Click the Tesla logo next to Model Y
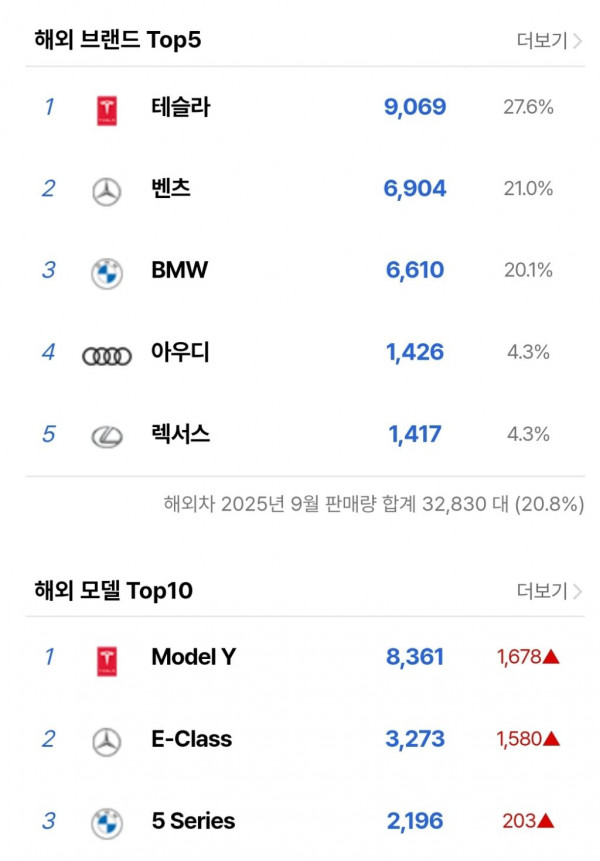 coord(107,660)
